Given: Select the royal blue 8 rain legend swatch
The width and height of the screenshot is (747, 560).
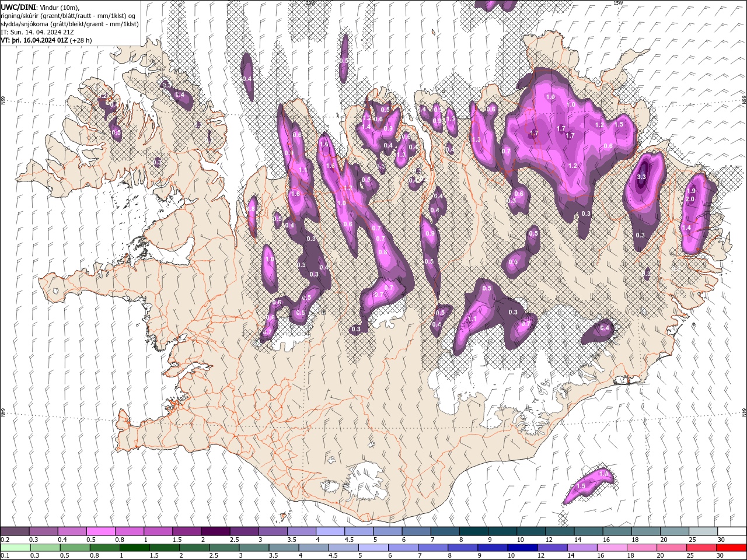Looking at the screenshot, I should click(463, 548).
